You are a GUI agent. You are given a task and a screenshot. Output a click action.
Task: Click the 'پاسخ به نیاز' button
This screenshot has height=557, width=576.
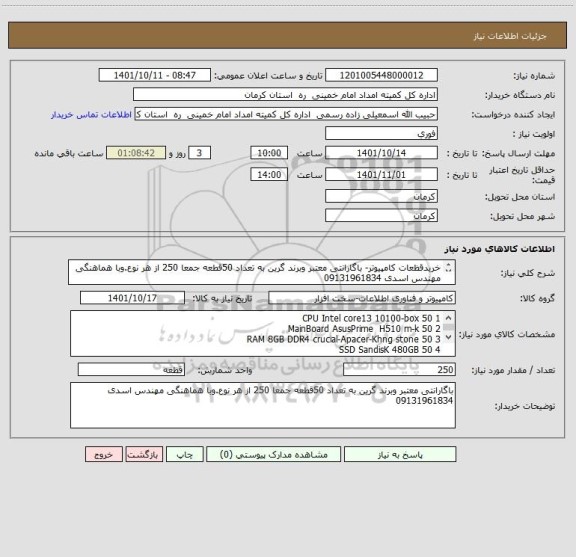click(400, 454)
